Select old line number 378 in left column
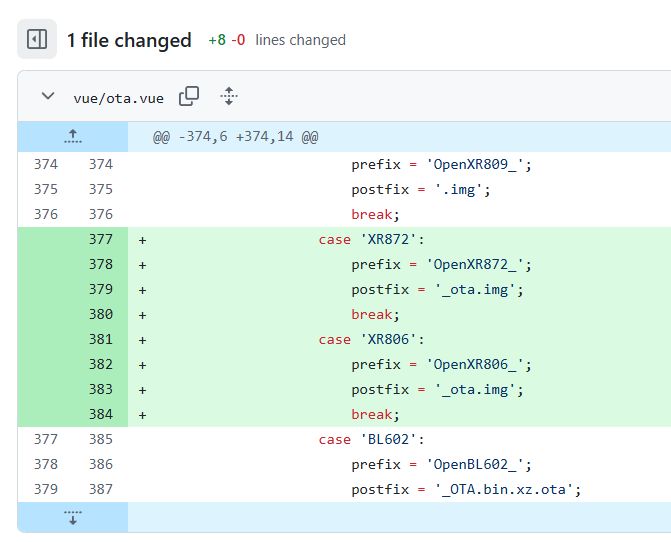The image size is (671, 542). [x=46, y=464]
